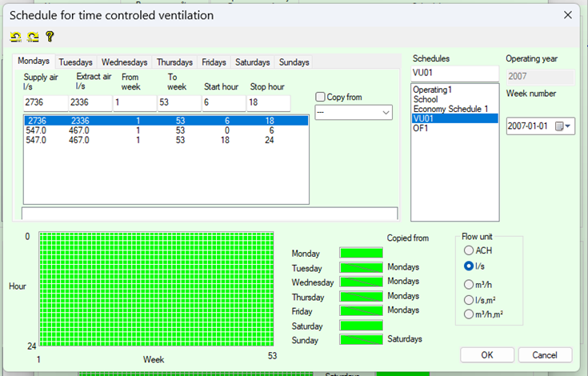The width and height of the screenshot is (588, 376).
Task: Click the green hour-week schedule grid
Action: [x=155, y=290]
